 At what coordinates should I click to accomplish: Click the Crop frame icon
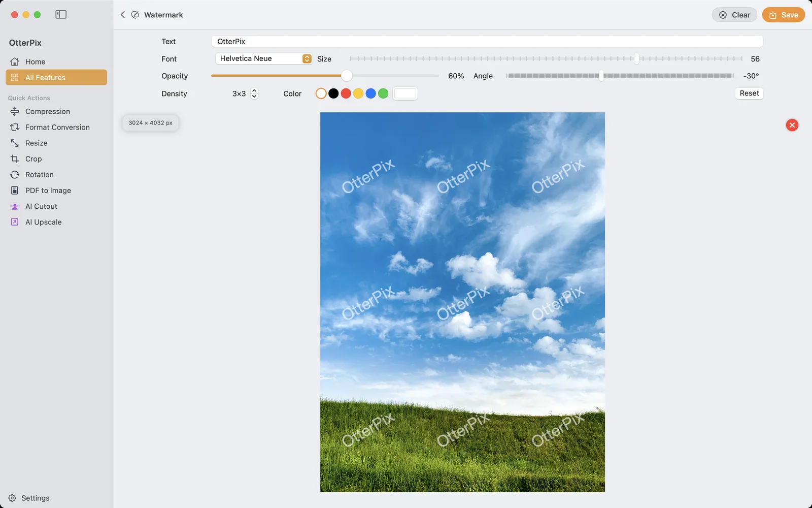[x=15, y=158]
